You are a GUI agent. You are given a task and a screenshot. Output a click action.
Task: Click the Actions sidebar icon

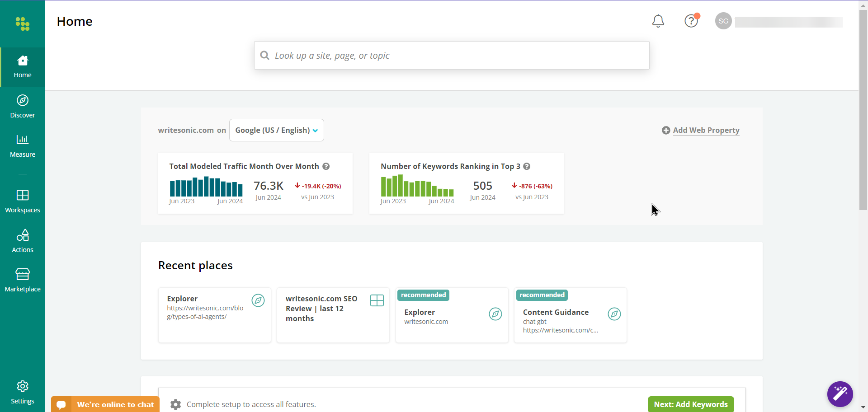[x=22, y=241]
